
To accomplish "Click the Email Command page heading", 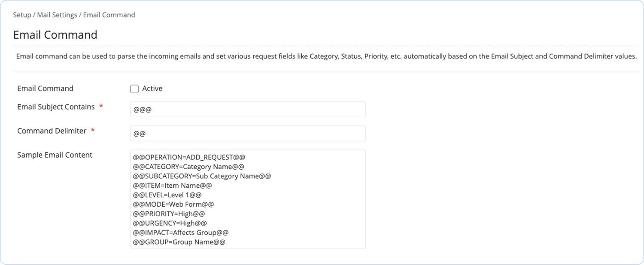I will [55, 35].
